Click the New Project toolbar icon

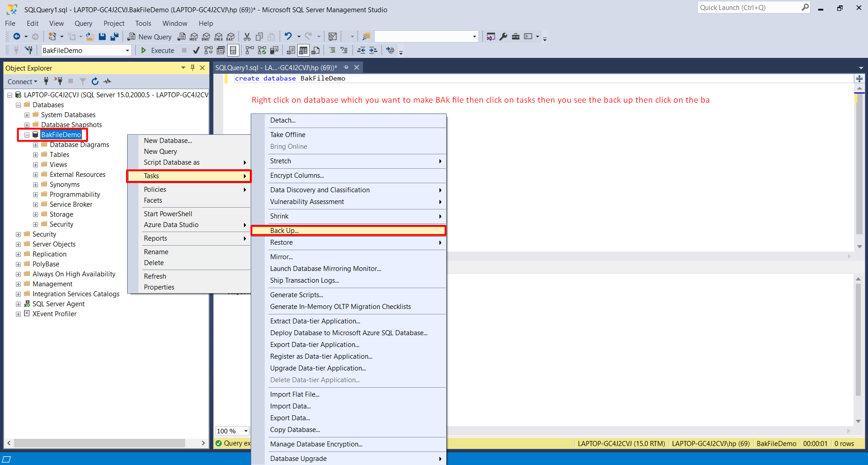52,37
